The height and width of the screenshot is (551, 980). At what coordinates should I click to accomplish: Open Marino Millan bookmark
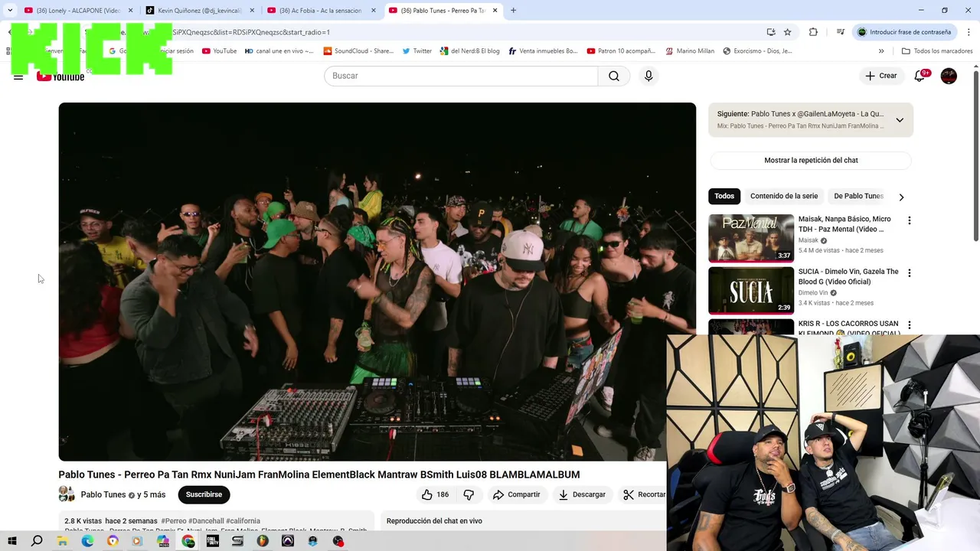pos(690,51)
